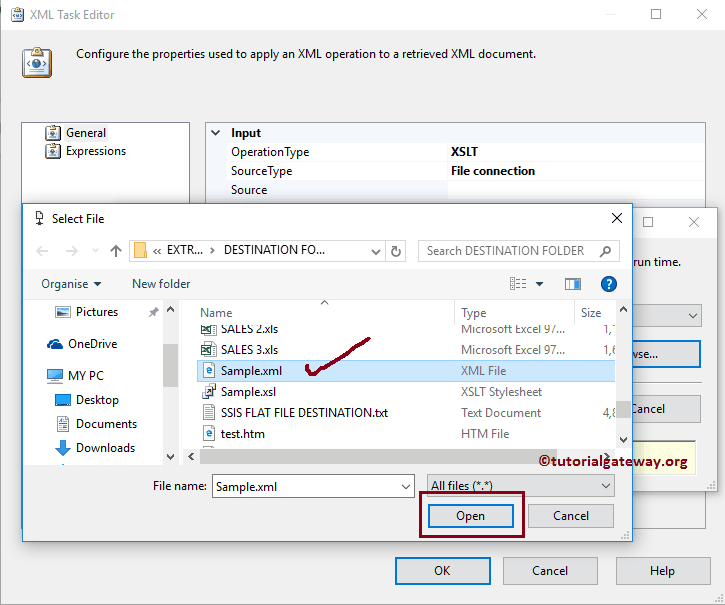Click Cancel in XML Task Editor

click(x=550, y=571)
